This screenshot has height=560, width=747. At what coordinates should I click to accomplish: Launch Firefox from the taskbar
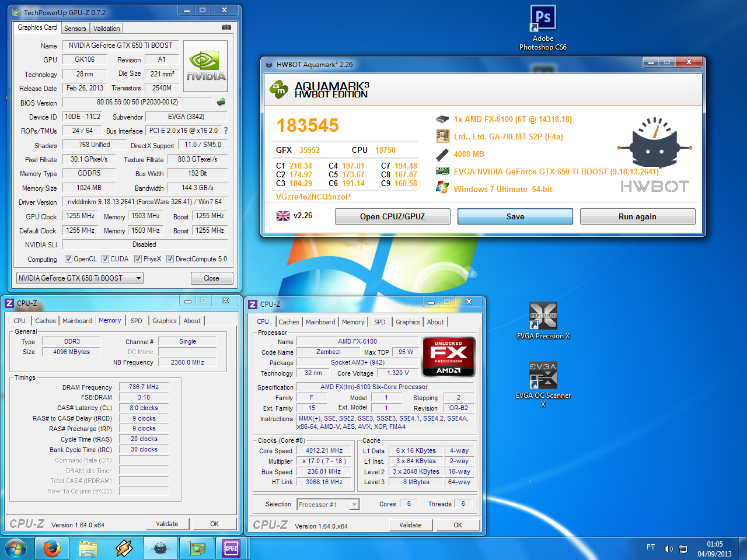click(x=52, y=548)
